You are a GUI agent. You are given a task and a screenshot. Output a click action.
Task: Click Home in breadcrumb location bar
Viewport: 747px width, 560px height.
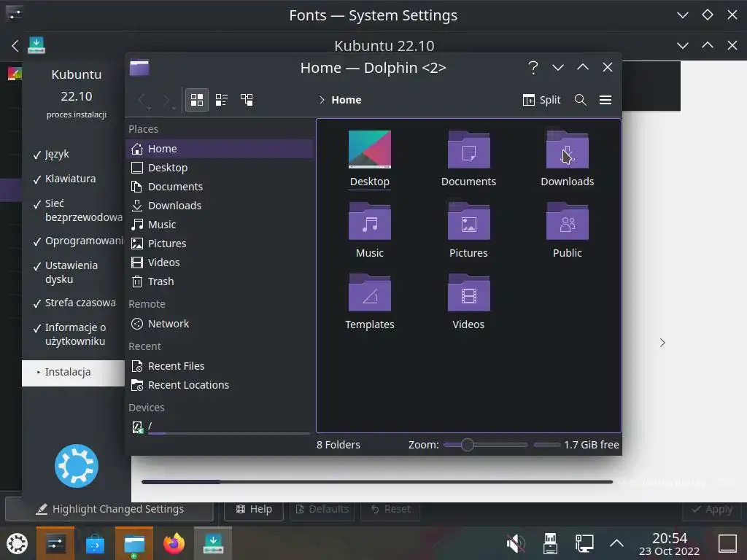(347, 100)
